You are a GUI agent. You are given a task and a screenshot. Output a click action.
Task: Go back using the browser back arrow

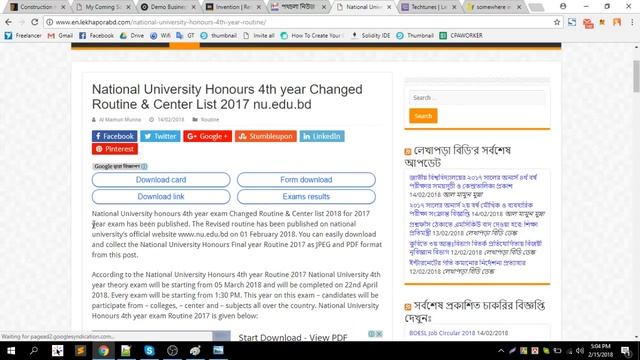[9, 22]
